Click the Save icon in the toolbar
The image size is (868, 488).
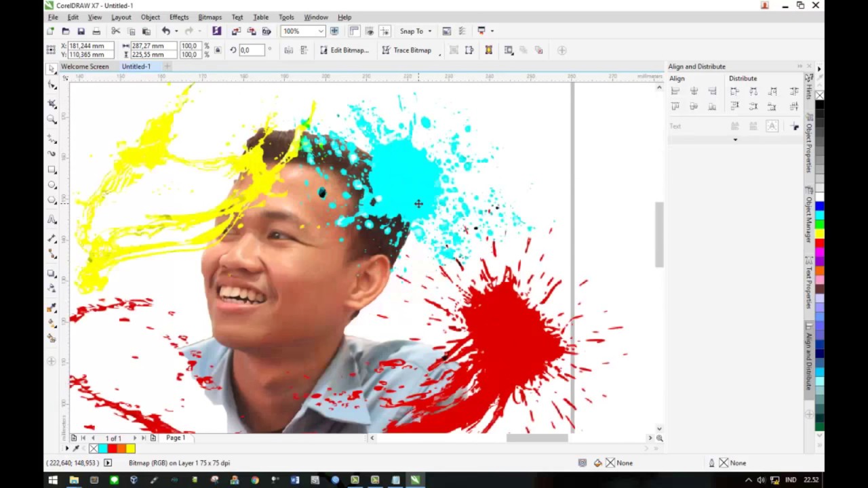[x=81, y=31]
